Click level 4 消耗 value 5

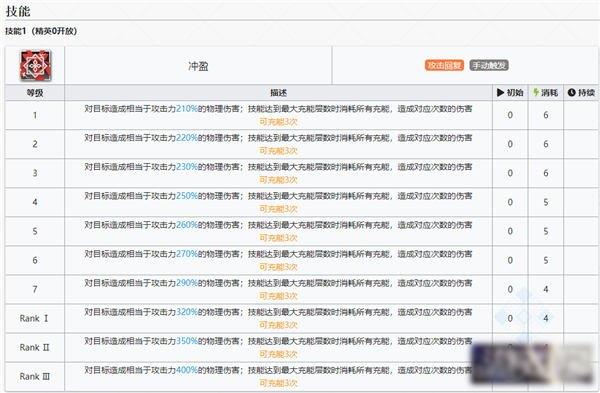point(546,202)
